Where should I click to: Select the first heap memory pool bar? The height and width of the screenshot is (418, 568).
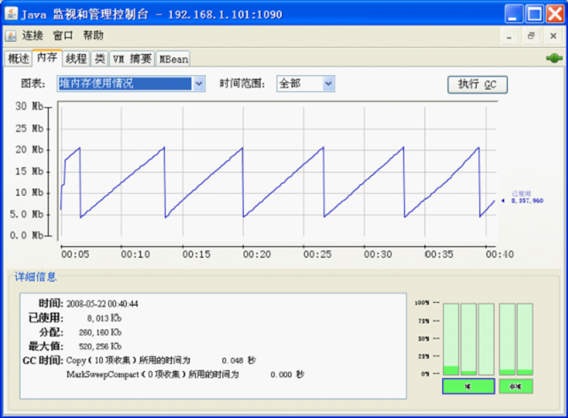(x=451, y=339)
